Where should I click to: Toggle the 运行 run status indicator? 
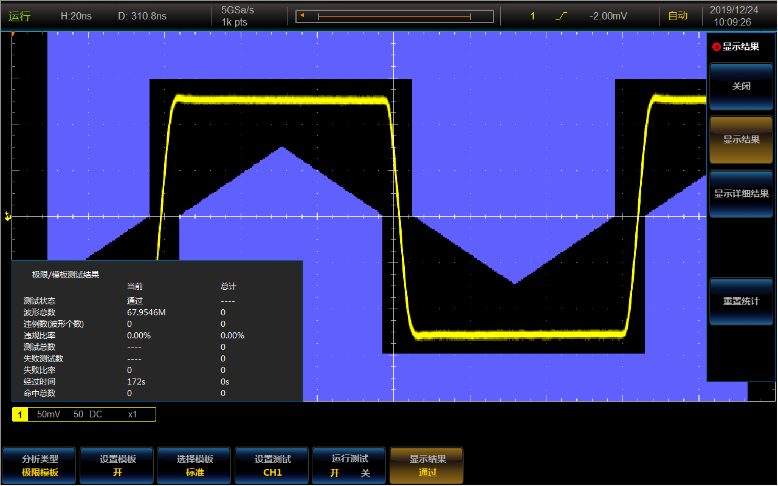20,16
